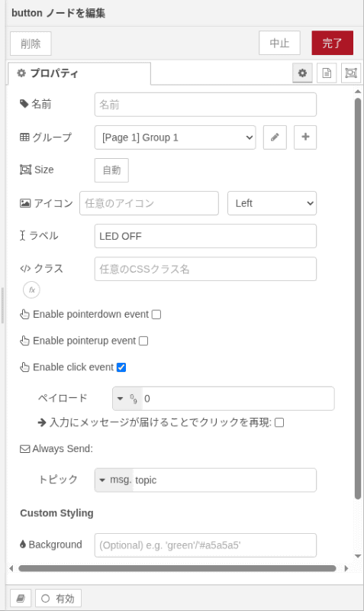Click the Always Send: label
364x611 pixels.
(x=63, y=449)
